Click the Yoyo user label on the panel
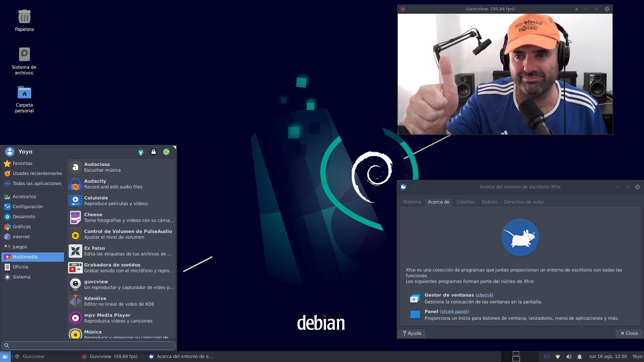644x362 pixels. 637,356
